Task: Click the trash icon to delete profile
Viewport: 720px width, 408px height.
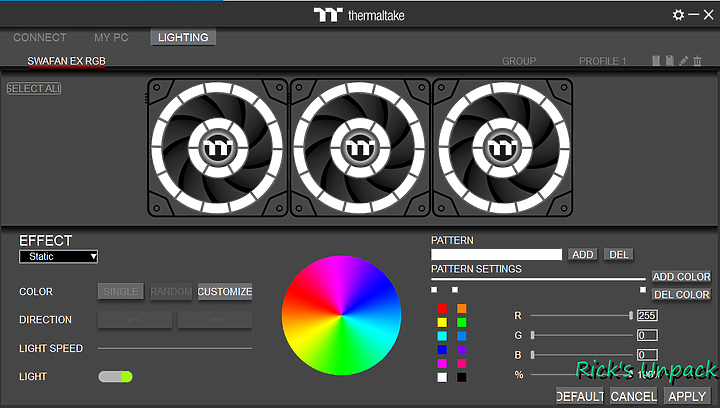Action: tap(698, 61)
